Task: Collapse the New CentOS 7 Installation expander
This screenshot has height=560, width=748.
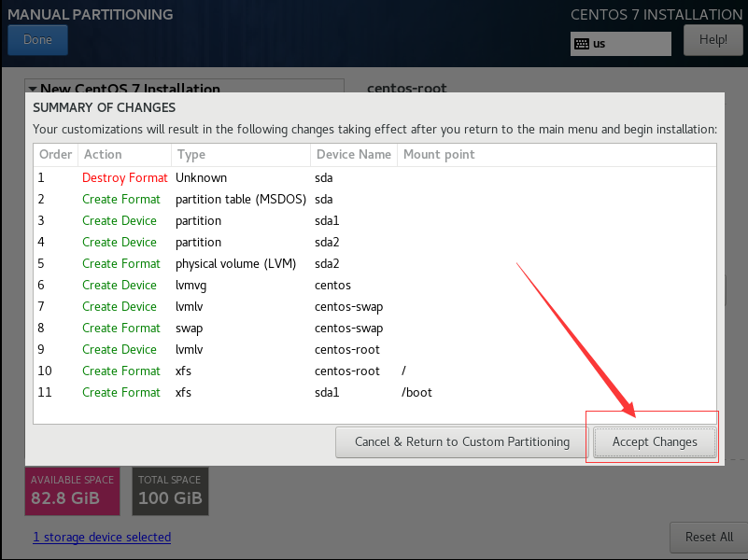Action: 33,89
